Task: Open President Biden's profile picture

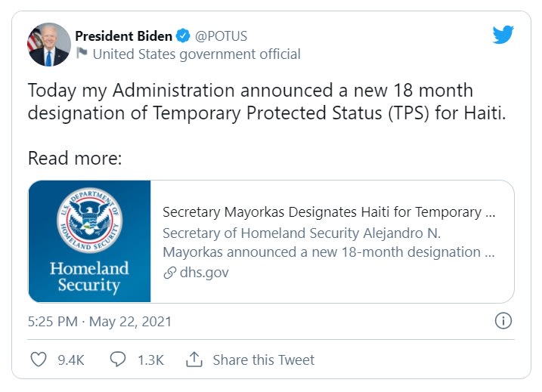Action: (49, 45)
